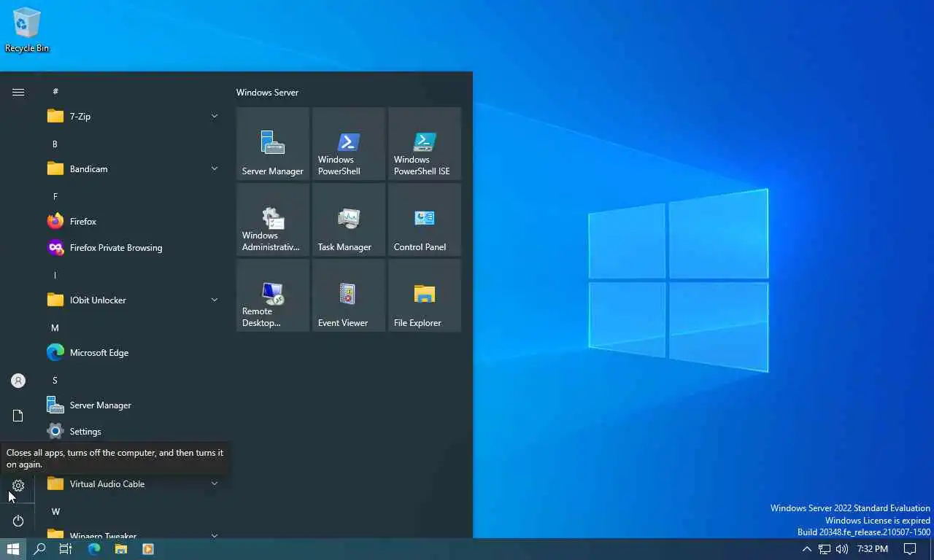The height and width of the screenshot is (560, 934).
Task: Launch the Task Manager tile
Action: tap(349, 219)
